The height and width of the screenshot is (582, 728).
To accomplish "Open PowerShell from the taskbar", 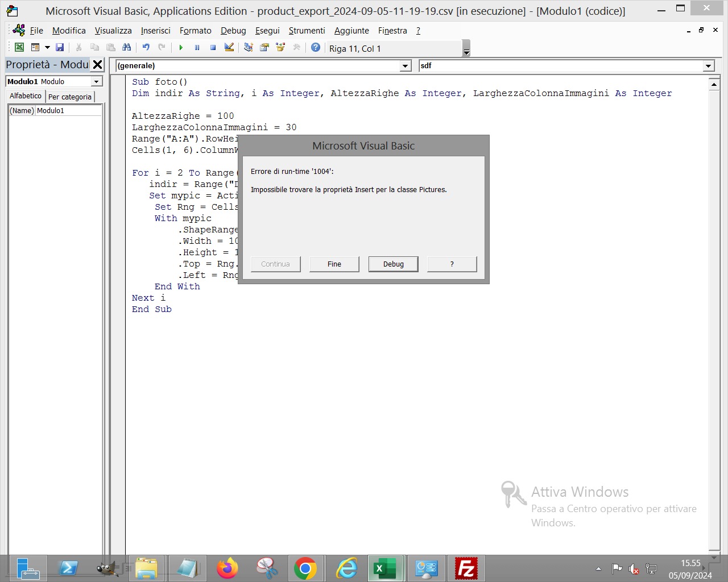I will click(x=69, y=568).
